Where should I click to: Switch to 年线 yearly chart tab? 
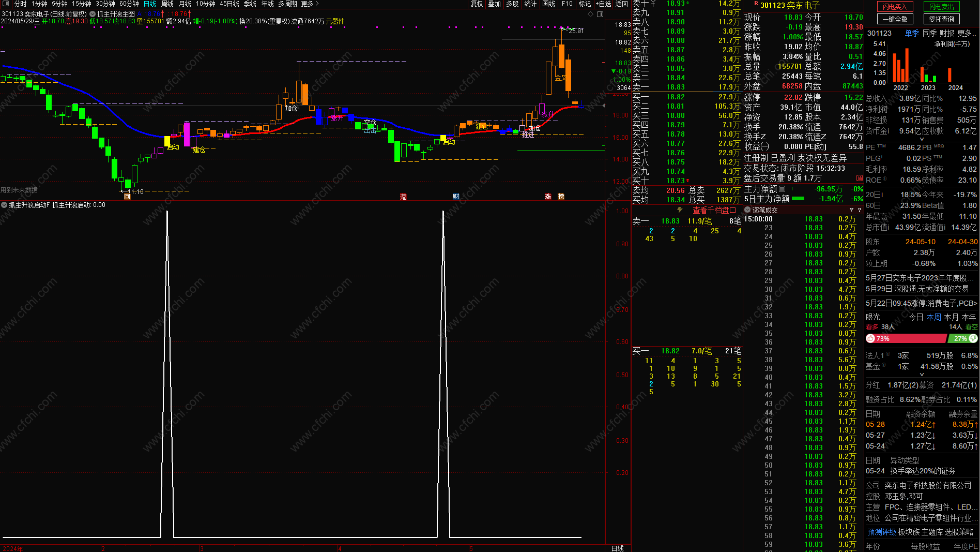click(x=267, y=4)
